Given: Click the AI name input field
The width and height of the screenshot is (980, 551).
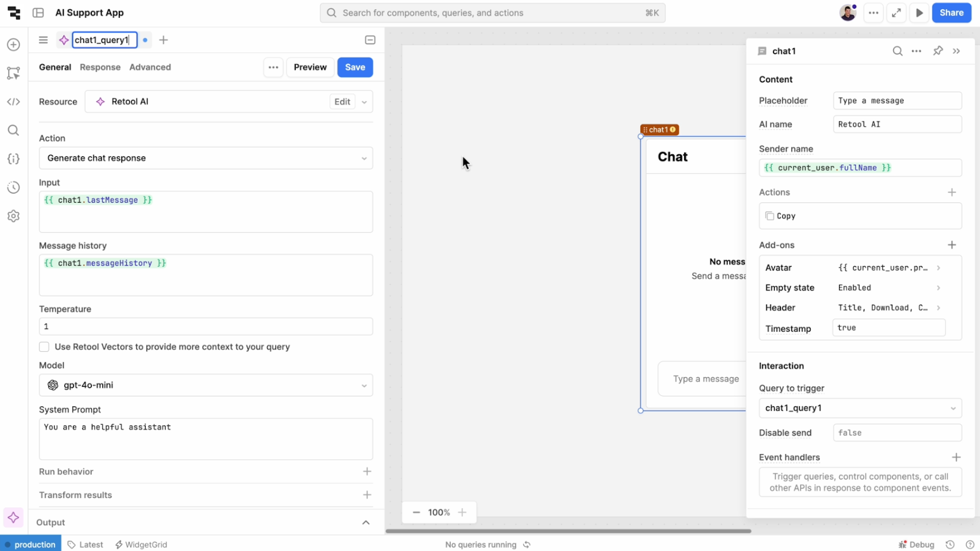Looking at the screenshot, I should click(x=897, y=124).
